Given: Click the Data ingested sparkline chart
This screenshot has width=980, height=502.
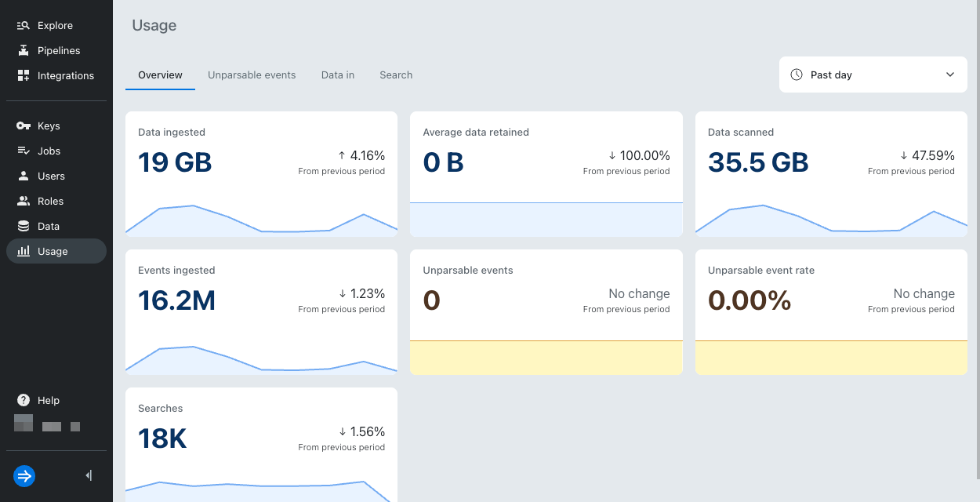Looking at the screenshot, I should pyautogui.click(x=261, y=219).
